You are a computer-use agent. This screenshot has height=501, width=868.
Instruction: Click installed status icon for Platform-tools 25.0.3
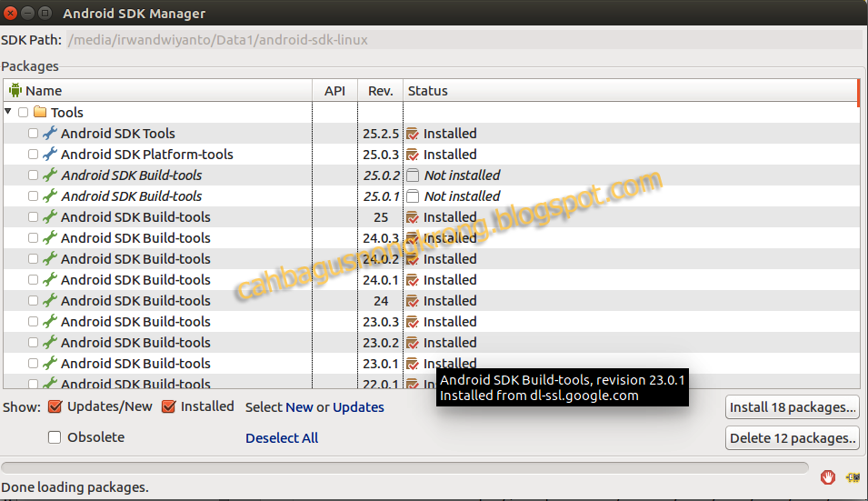point(413,155)
